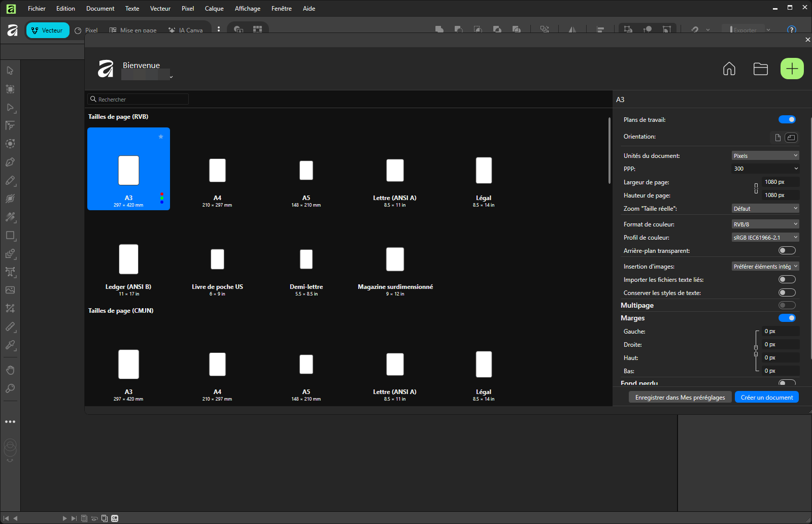Viewport: 812px width, 524px height.
Task: Select the Hand view tool
Action: click(x=10, y=370)
